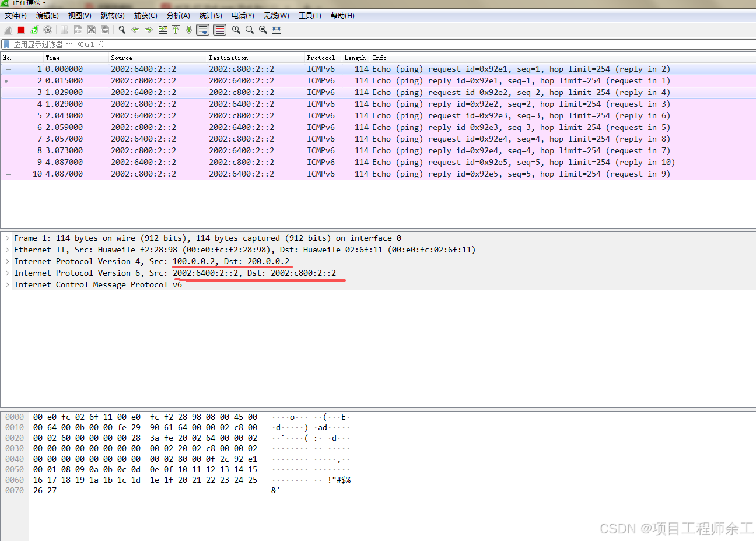Screen dimensions: 756x541
Task: Select packet 9 echo request id=0x92e5
Action: click(x=378, y=163)
